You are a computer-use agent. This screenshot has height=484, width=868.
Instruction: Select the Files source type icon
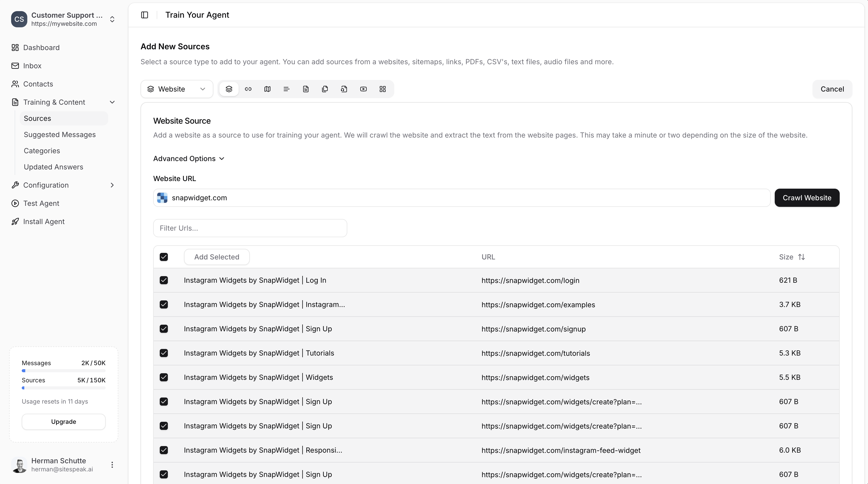(x=325, y=89)
